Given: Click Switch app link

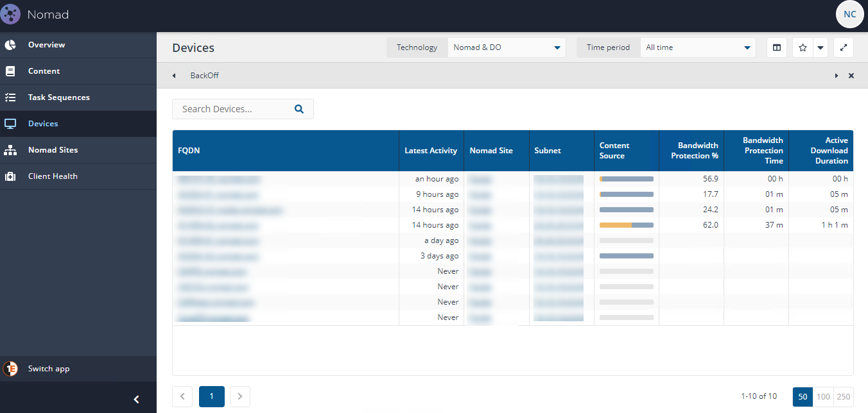Looking at the screenshot, I should pyautogui.click(x=49, y=369).
